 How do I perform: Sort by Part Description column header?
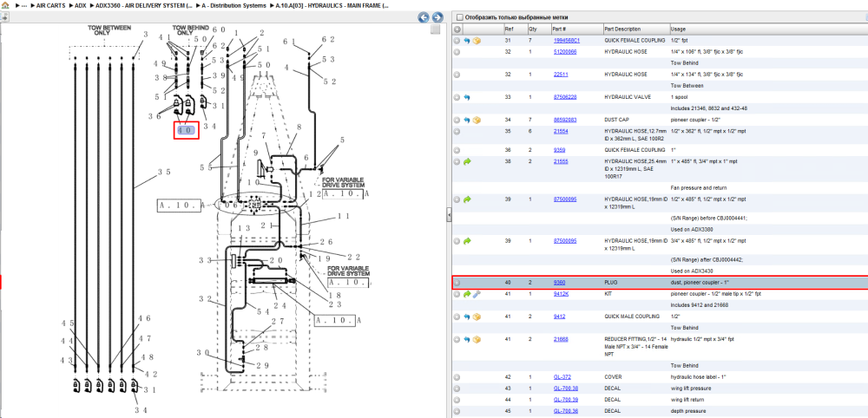click(x=635, y=29)
